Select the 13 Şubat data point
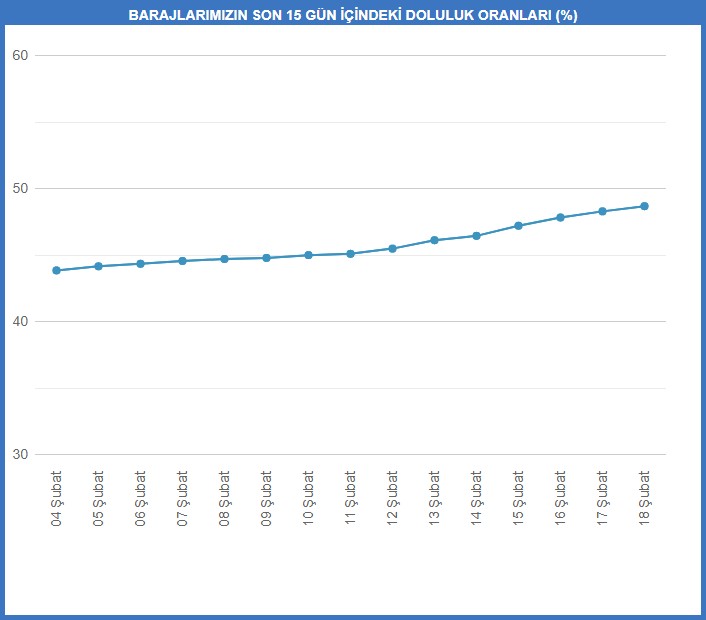The image size is (706, 620). pos(434,240)
